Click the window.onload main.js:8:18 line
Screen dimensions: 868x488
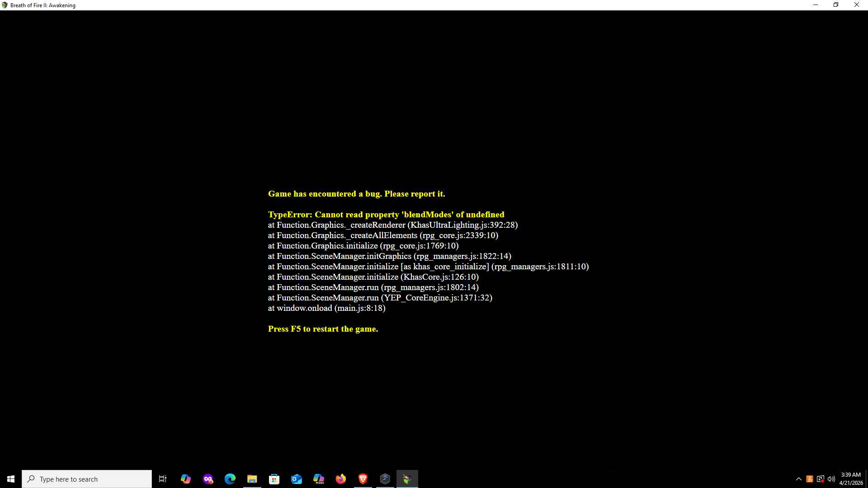point(327,308)
